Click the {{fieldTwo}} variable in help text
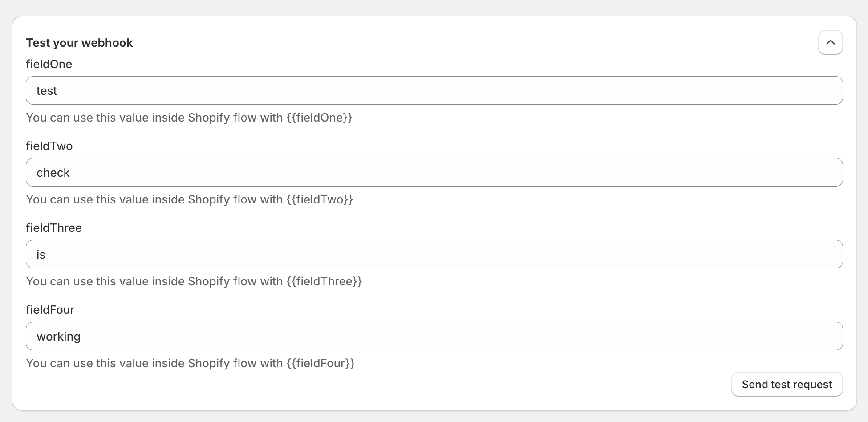This screenshot has width=868, height=422. pyautogui.click(x=320, y=199)
